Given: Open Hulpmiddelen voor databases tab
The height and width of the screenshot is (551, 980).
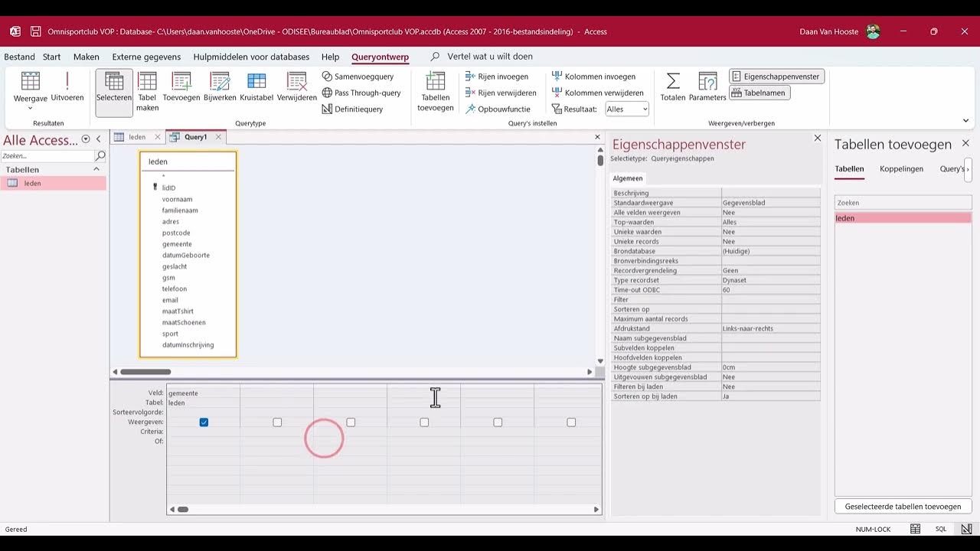Looking at the screenshot, I should (252, 57).
